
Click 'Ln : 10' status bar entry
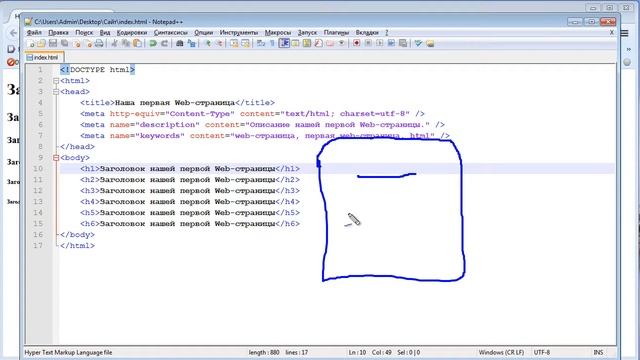(357, 352)
